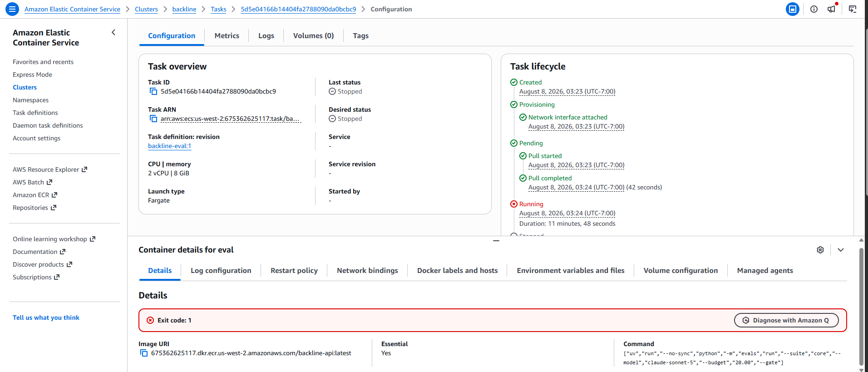
Task: Click the "2 vCPU | 8 GiB" value
Action: (168, 174)
